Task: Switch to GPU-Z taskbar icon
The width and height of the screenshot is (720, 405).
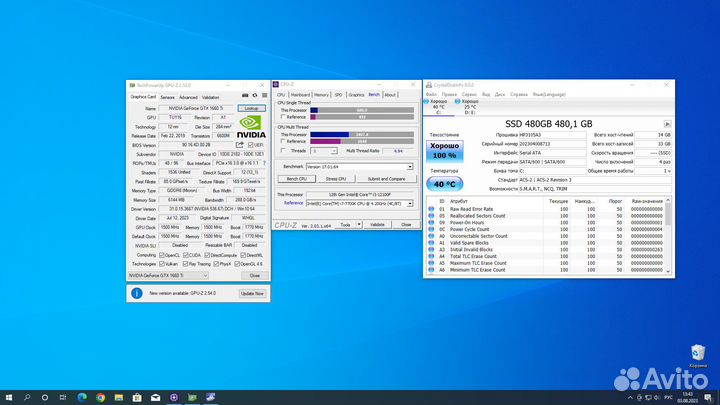Action: [192, 397]
